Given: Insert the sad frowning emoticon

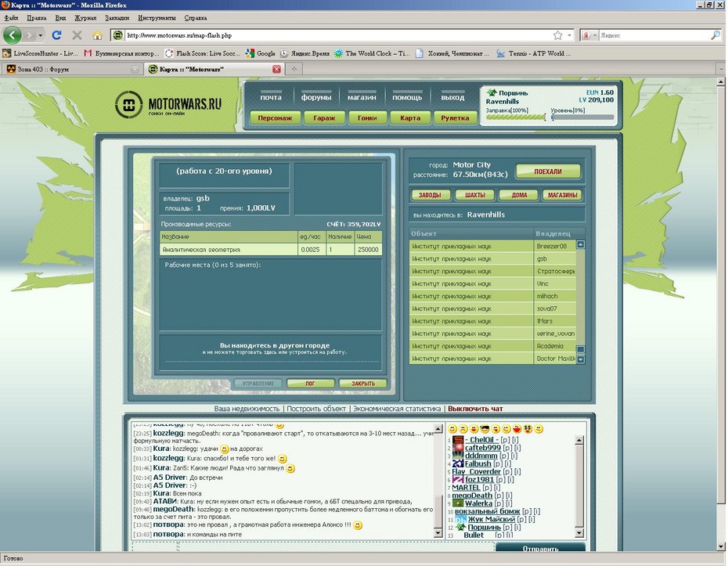Looking at the screenshot, I should pyautogui.click(x=463, y=428).
